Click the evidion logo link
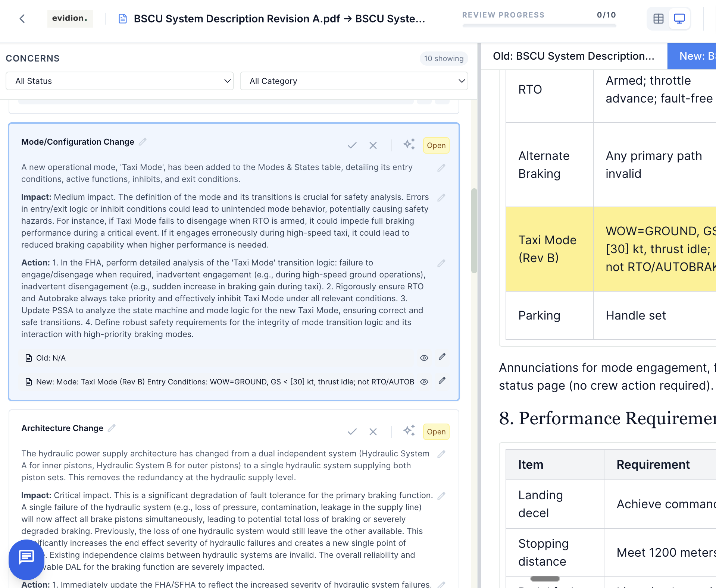The image size is (716, 588). [x=70, y=18]
